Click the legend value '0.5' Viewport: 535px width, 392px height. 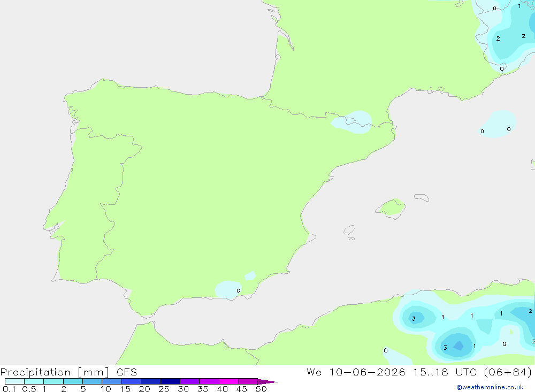click(29, 389)
